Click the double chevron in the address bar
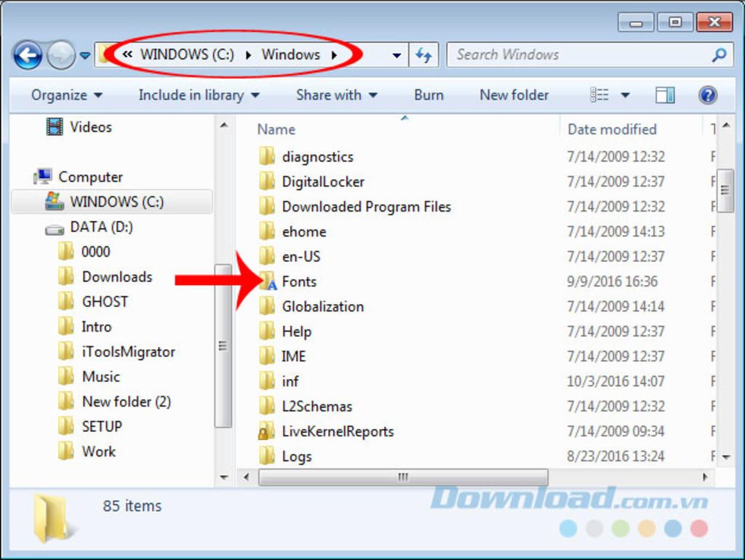 pyautogui.click(x=127, y=55)
